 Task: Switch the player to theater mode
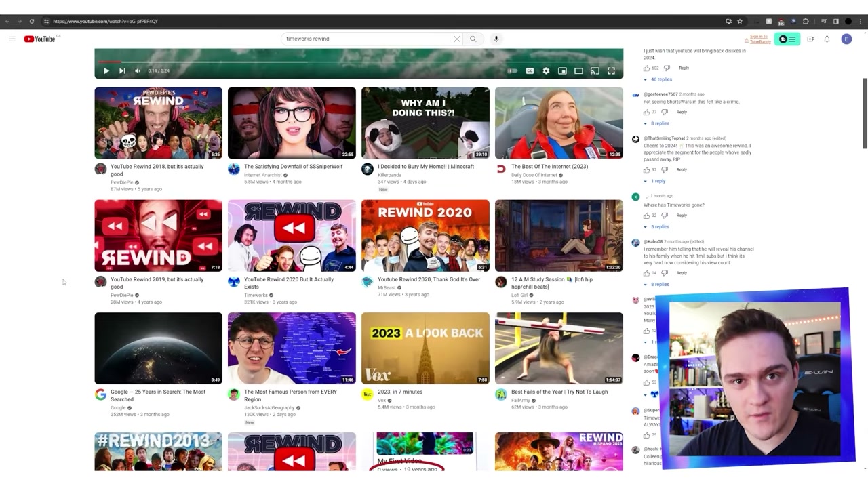pos(578,70)
